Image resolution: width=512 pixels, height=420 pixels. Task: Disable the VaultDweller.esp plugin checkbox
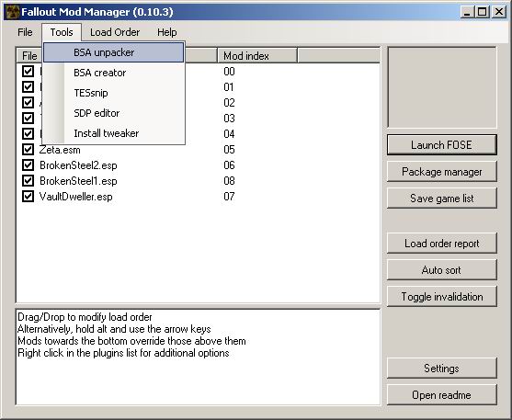(x=28, y=197)
